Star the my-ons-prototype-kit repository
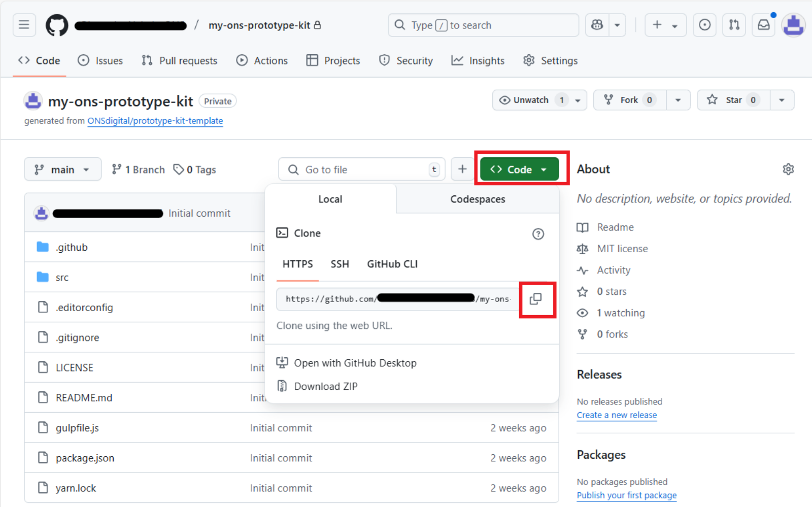The width and height of the screenshot is (812, 507). (732, 100)
